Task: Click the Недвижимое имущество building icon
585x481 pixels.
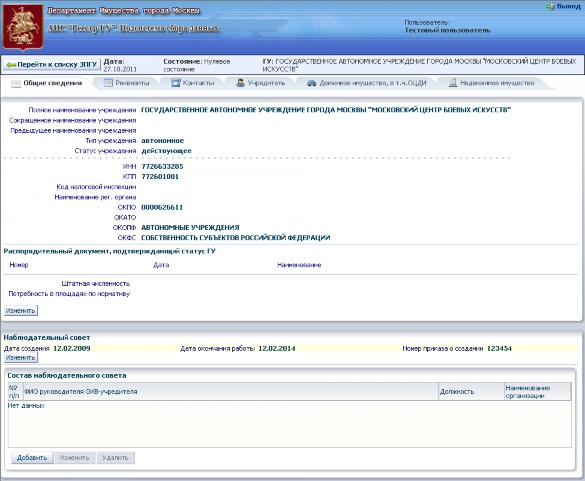Action: (x=453, y=83)
